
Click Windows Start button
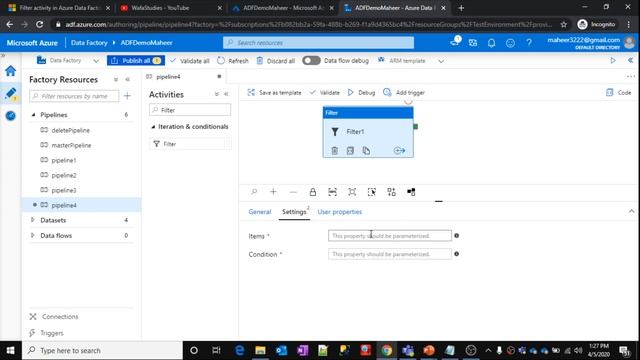11,350
